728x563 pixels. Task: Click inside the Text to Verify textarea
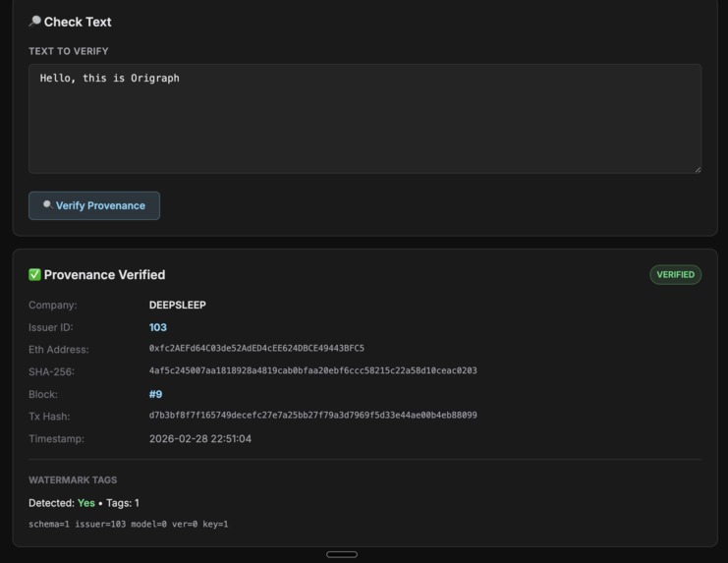click(364, 119)
